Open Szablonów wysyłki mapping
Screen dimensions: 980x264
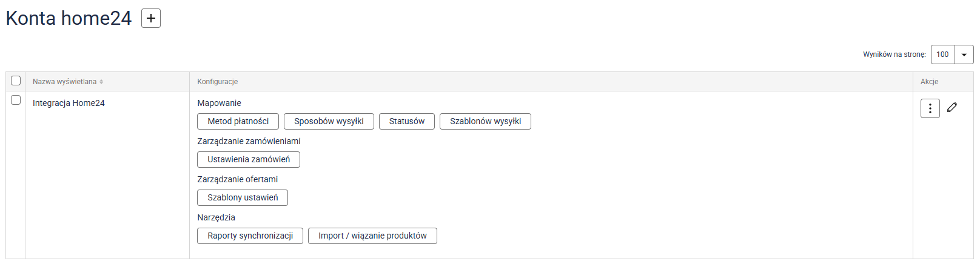pos(485,121)
